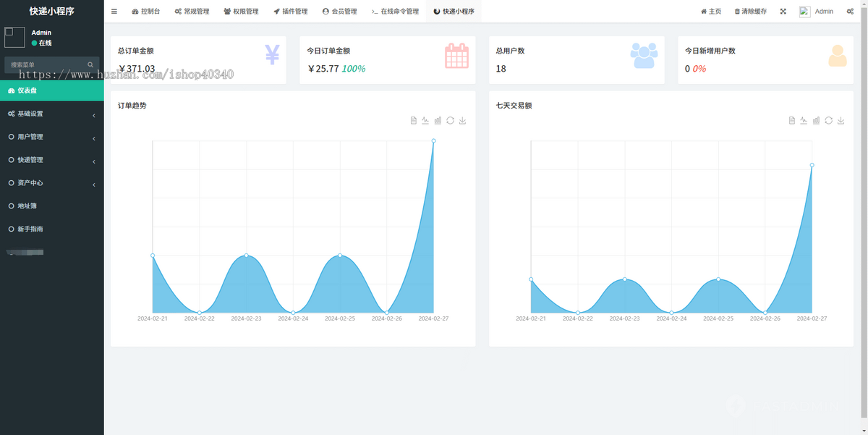
Task: Open the 权限管理 tab
Action: pos(241,12)
